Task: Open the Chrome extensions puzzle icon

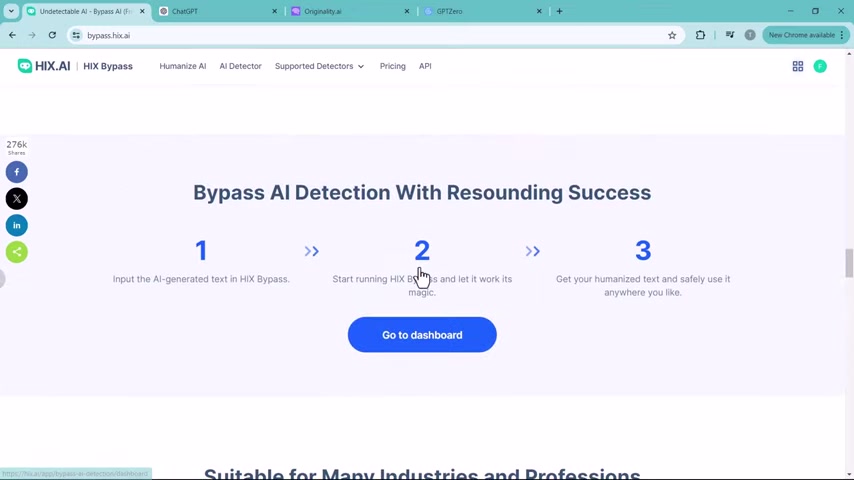Action: (x=700, y=35)
